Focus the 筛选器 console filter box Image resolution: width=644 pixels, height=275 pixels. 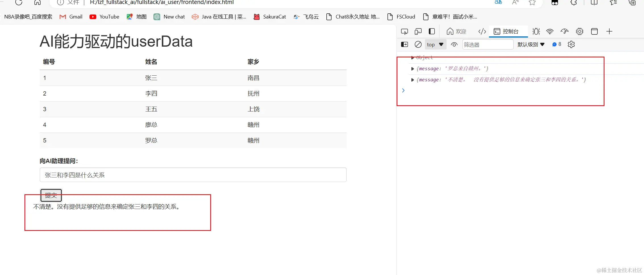(488, 45)
